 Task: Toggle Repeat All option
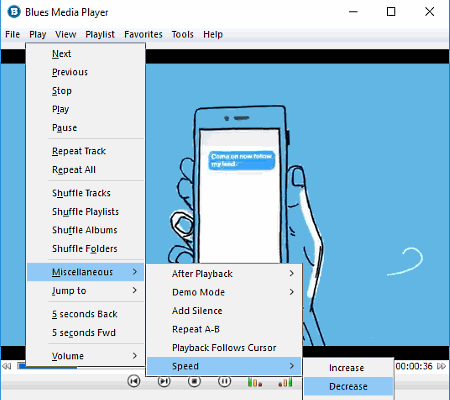[85, 170]
